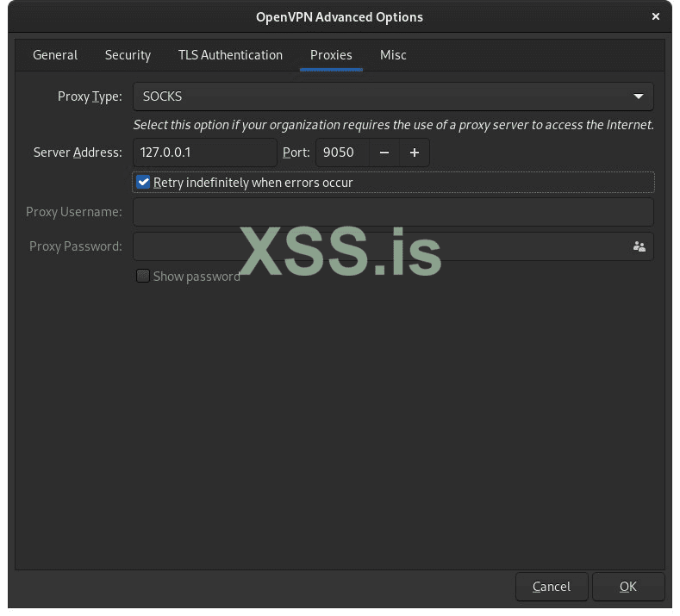Increase port with the plus button
The image size is (680, 616).
(x=415, y=152)
